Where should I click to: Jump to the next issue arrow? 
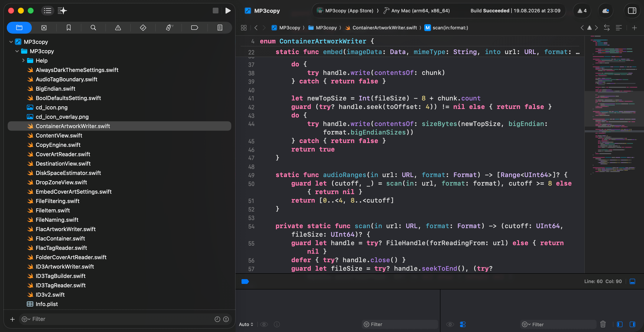pos(597,28)
